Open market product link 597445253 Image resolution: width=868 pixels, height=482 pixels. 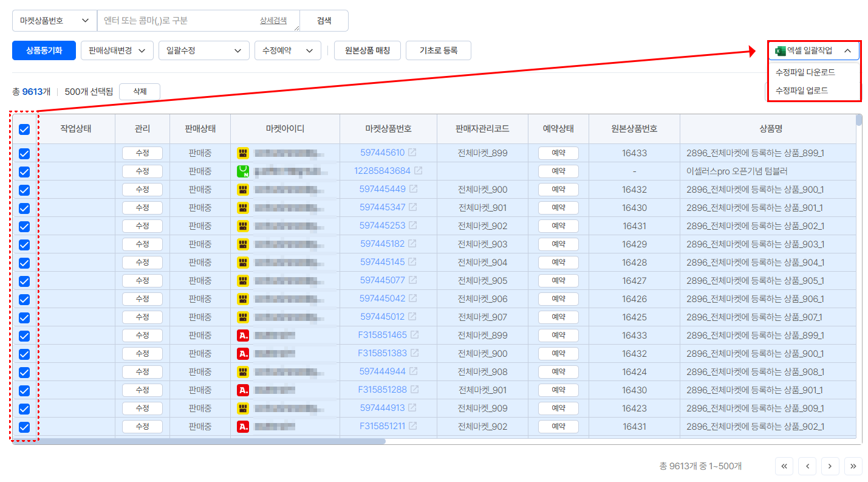click(x=382, y=226)
